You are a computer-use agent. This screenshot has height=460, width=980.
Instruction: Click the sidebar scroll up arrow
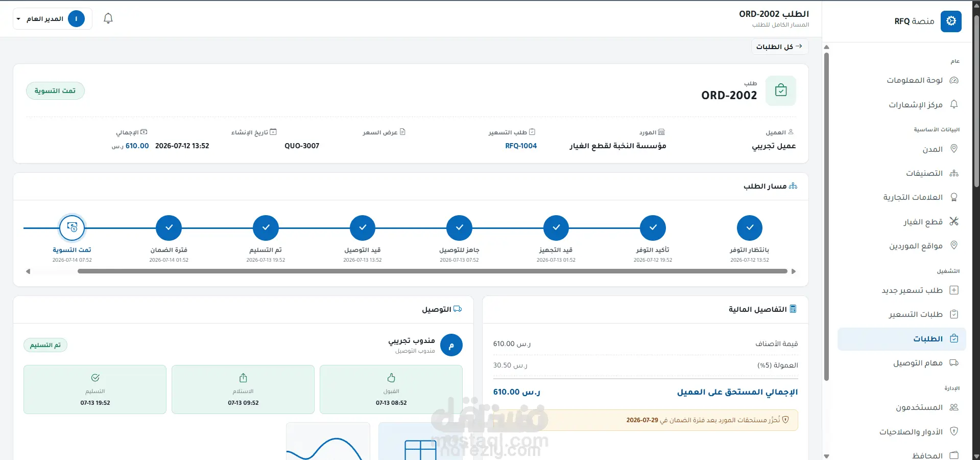[x=826, y=47]
